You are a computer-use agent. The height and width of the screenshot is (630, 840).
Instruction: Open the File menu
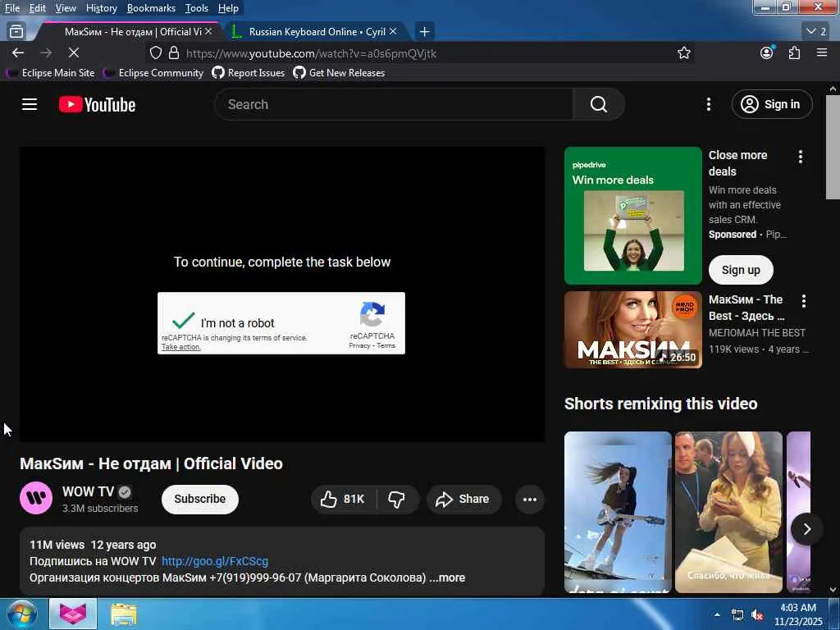pos(11,8)
